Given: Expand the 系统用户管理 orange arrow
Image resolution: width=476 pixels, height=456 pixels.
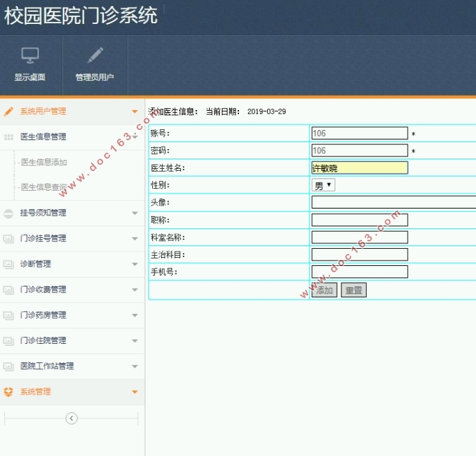Looking at the screenshot, I should click(x=135, y=111).
